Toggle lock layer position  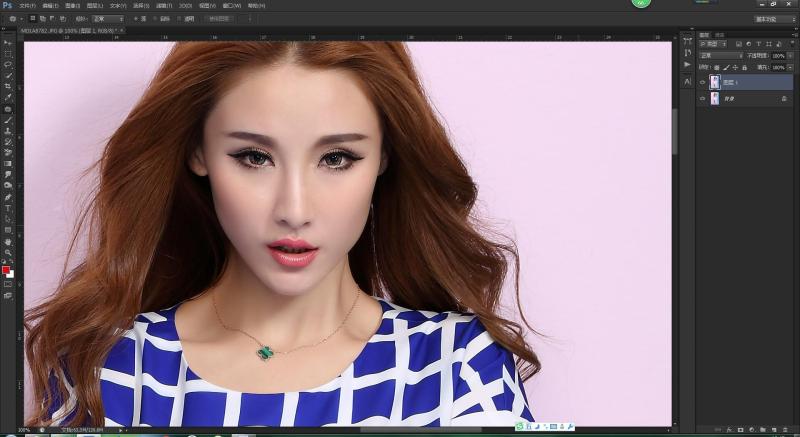[x=735, y=67]
